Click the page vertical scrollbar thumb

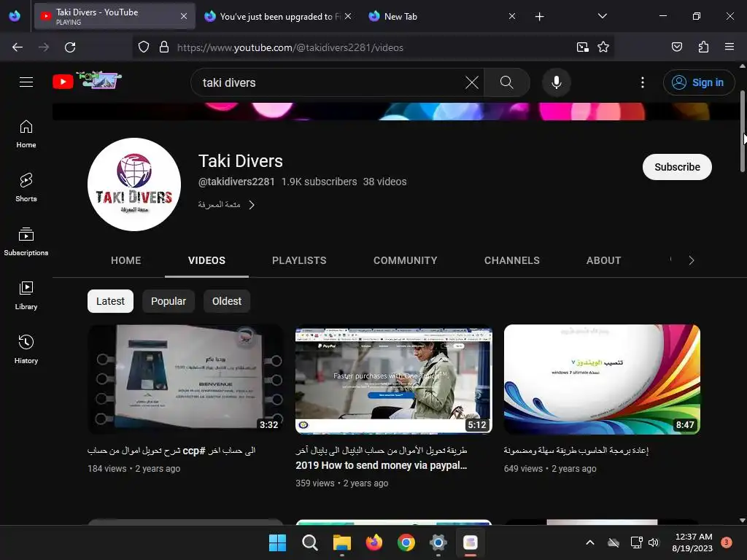point(742,131)
